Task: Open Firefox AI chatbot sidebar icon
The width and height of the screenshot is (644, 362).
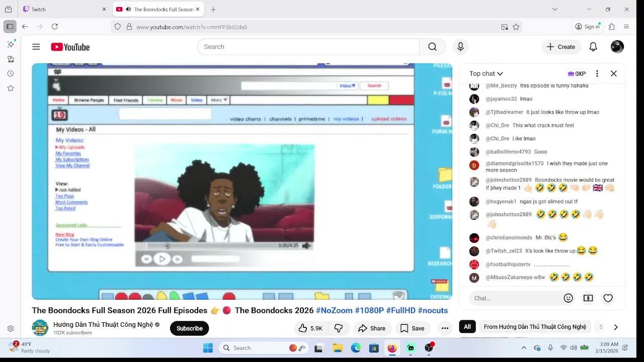Action: click(x=11, y=44)
